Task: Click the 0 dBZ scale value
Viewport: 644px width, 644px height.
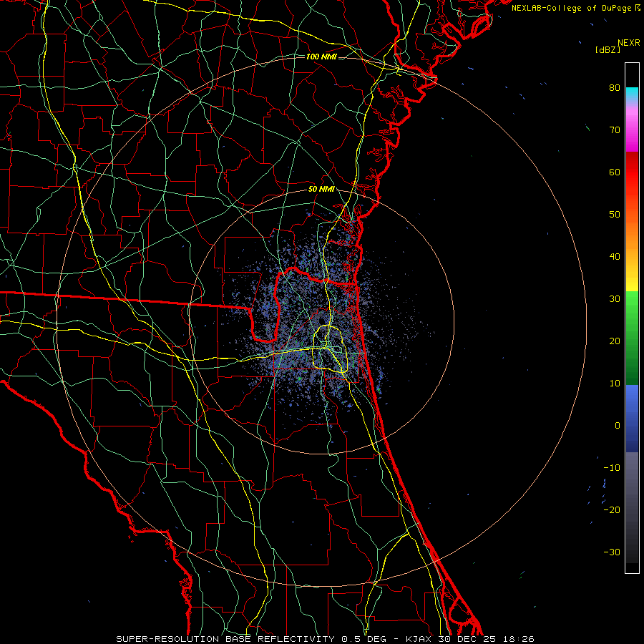Action: pyautogui.click(x=618, y=426)
